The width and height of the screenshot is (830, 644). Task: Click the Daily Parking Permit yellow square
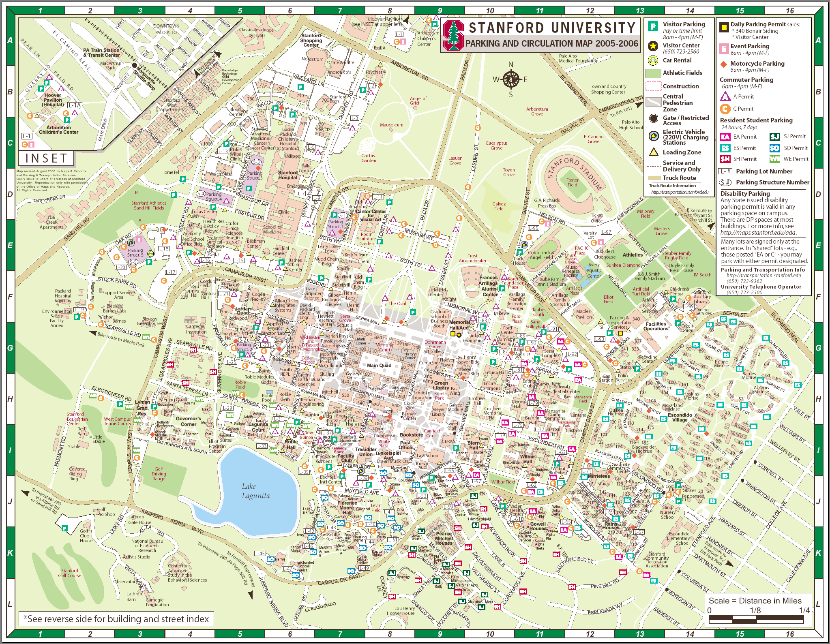(724, 27)
